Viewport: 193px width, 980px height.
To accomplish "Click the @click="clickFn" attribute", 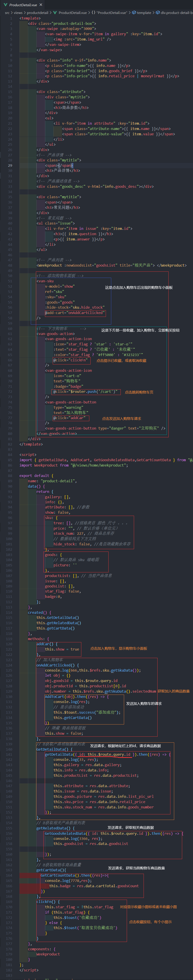I will (71, 360).
